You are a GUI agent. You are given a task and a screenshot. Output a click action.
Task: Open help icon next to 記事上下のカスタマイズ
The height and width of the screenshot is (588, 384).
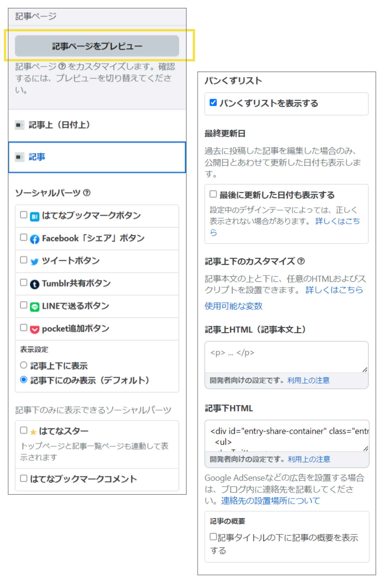click(x=301, y=261)
